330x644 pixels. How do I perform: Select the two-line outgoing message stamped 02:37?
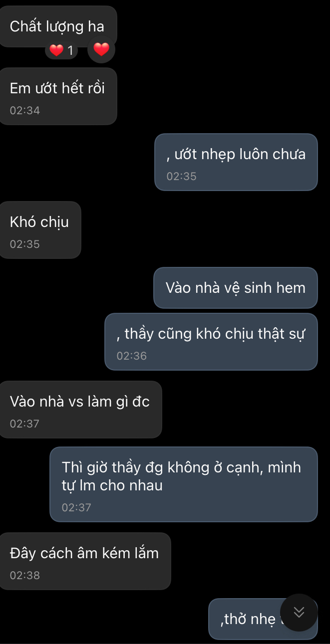184,484
